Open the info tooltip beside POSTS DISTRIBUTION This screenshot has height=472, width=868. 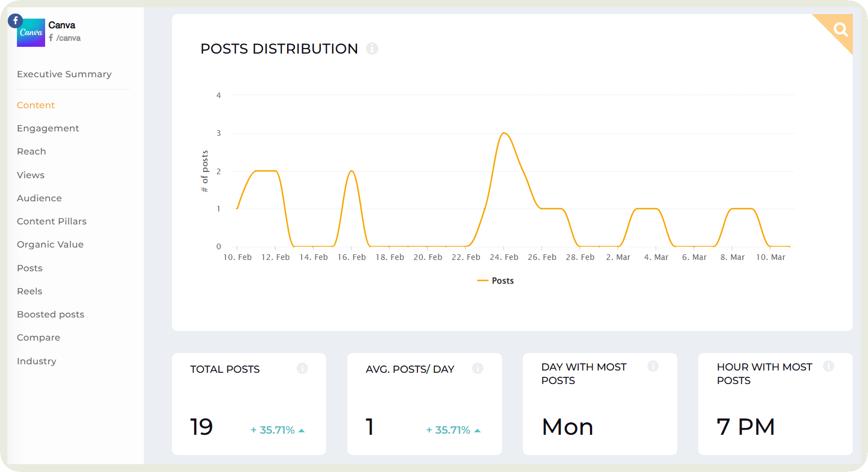[x=372, y=48]
